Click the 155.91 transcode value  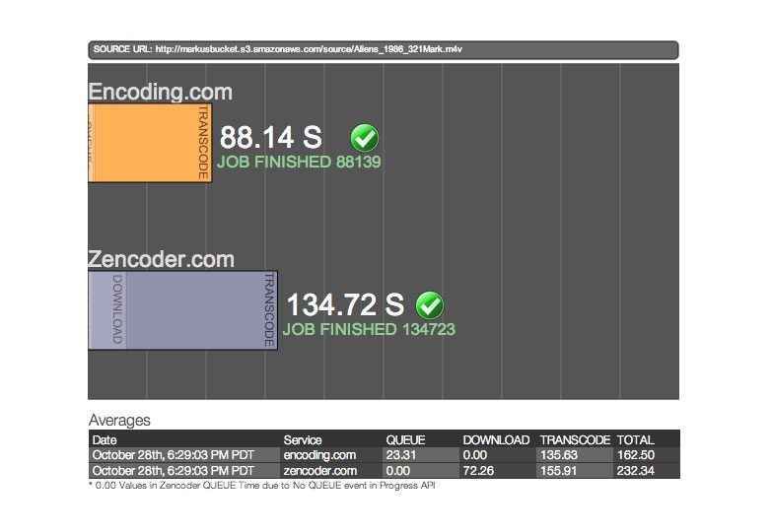coord(558,471)
